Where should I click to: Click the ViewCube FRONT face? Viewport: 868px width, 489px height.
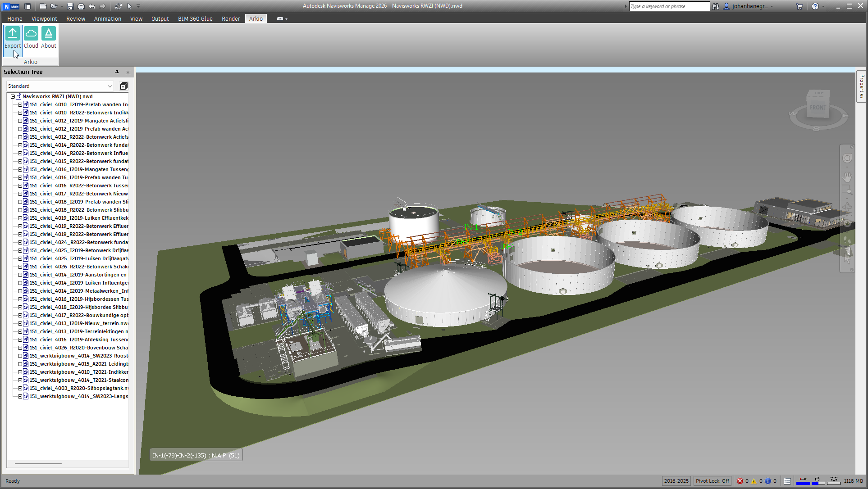[x=818, y=107]
